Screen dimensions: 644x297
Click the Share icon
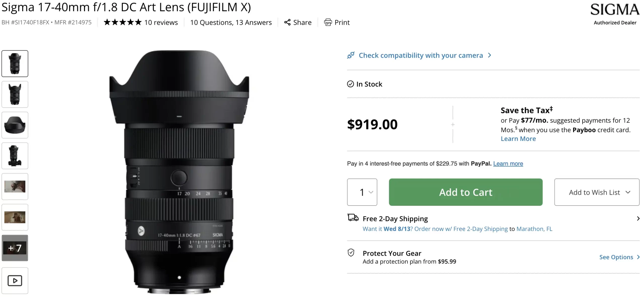pyautogui.click(x=287, y=22)
